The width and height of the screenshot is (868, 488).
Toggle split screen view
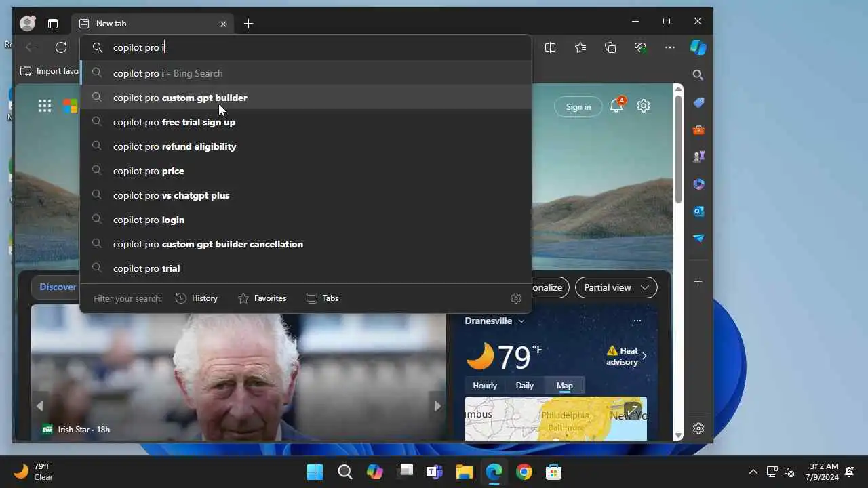pyautogui.click(x=550, y=47)
